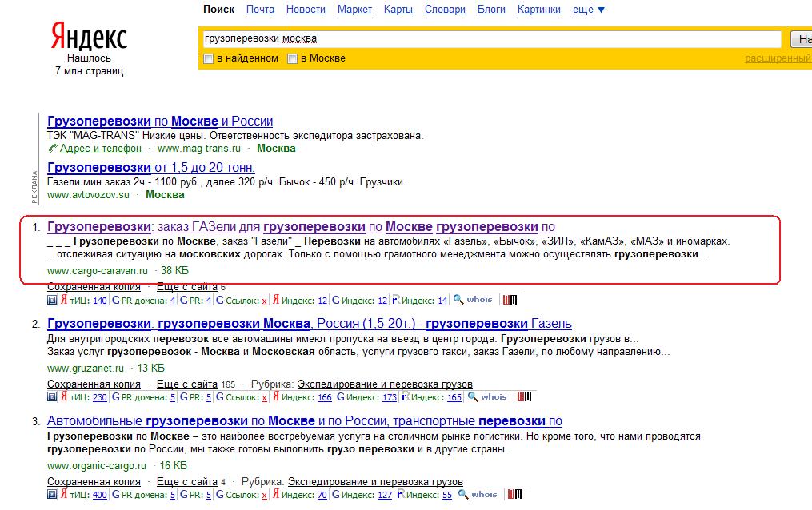This screenshot has height=510, width=812.
Task: Click the www.mag-trans.ru address text
Action: [199, 149]
